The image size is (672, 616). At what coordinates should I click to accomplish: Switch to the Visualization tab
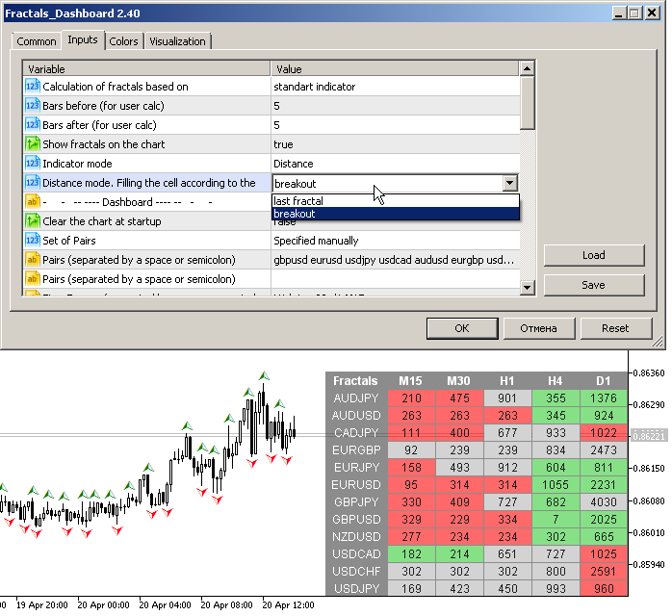[177, 41]
